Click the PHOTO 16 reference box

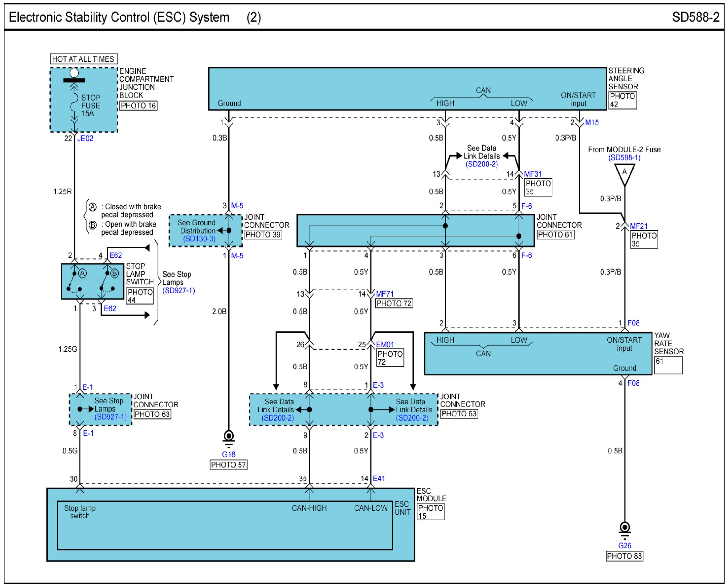(138, 106)
